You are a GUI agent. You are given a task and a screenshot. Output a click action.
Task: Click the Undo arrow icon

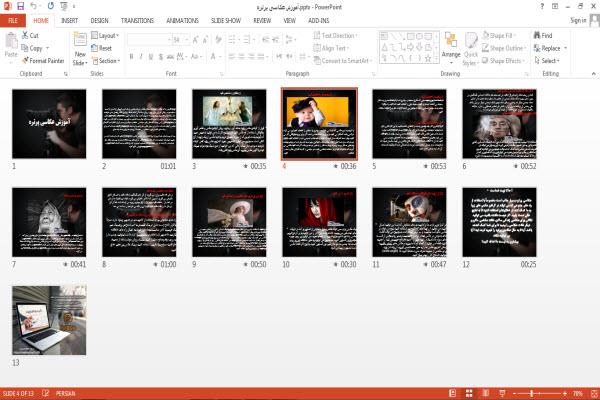(x=34, y=6)
